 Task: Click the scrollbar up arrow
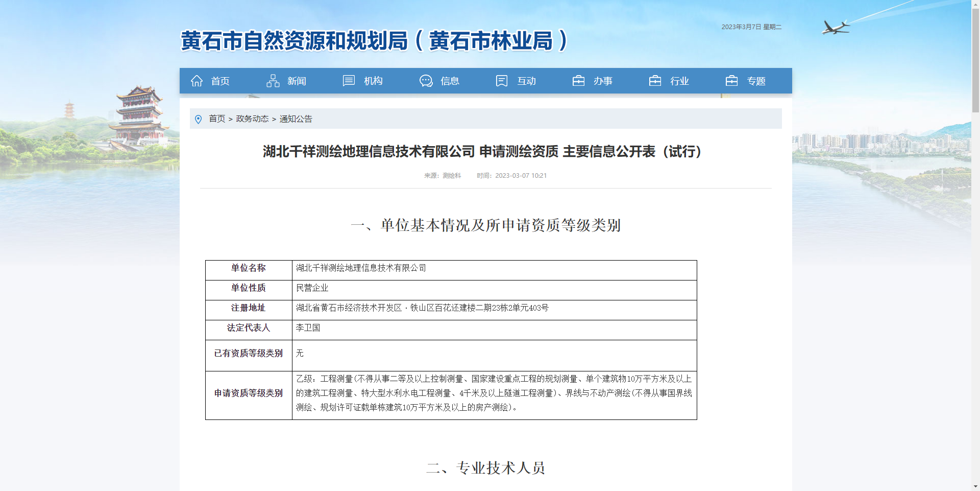coord(975,4)
